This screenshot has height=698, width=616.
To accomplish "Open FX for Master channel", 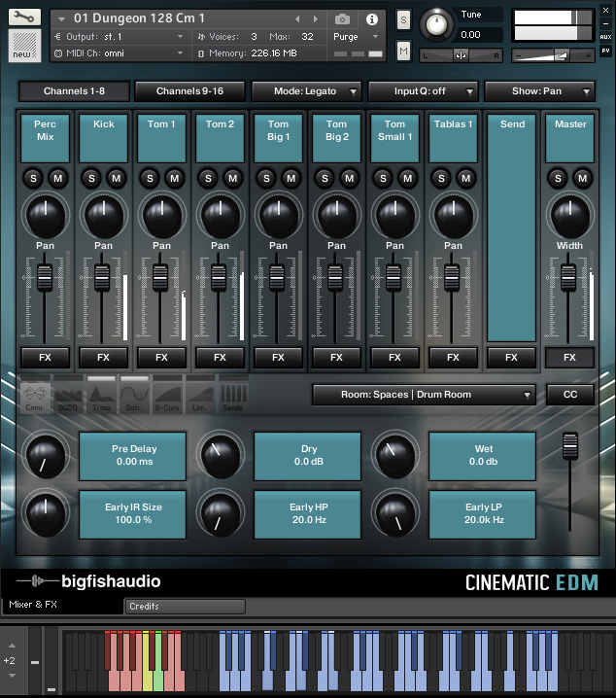I will tap(569, 358).
